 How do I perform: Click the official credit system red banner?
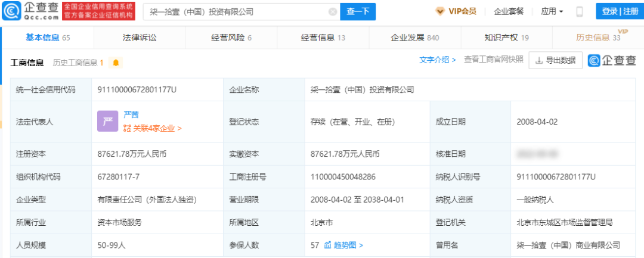(x=98, y=11)
